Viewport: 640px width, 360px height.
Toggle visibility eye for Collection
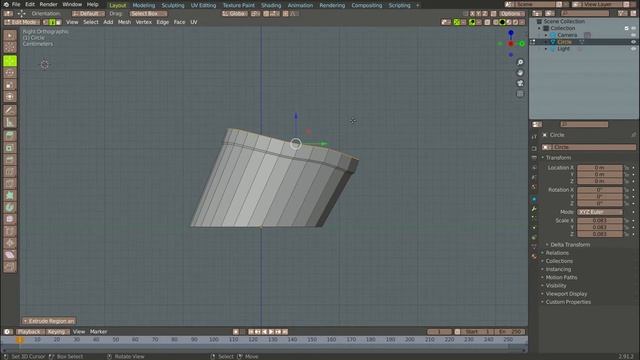point(633,28)
